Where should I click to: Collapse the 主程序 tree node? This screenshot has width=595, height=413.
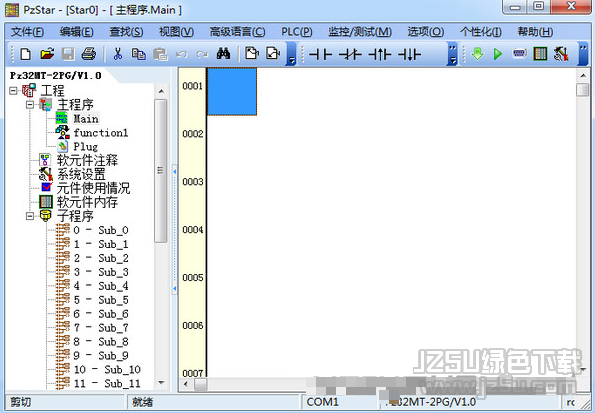point(30,104)
